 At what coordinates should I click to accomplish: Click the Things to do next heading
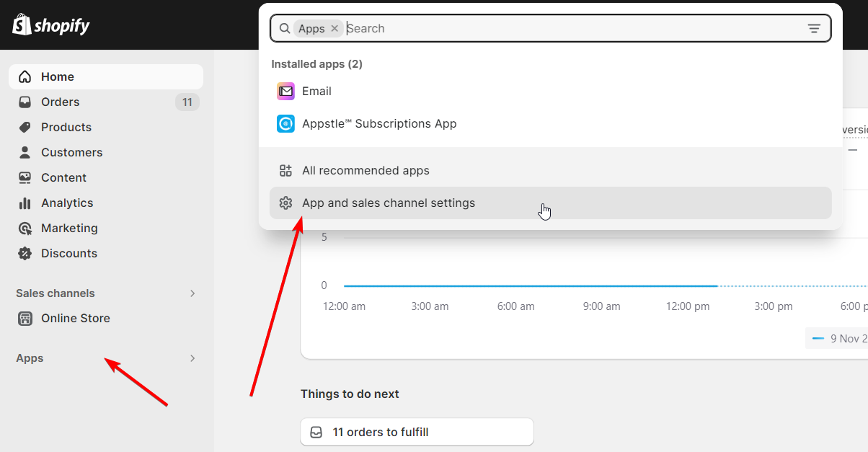(350, 394)
